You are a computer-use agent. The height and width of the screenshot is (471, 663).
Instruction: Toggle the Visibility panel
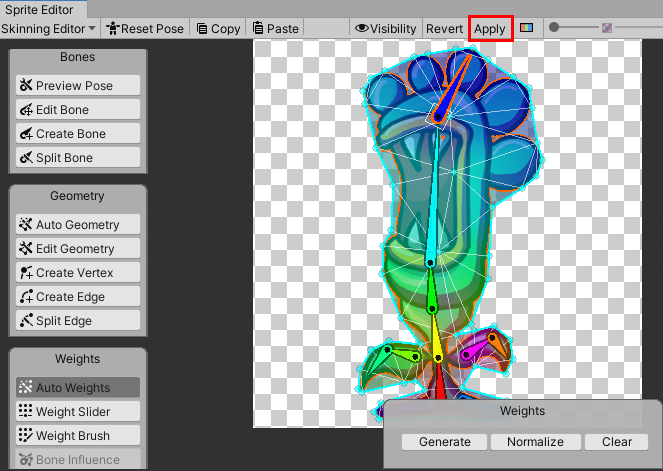(x=385, y=29)
